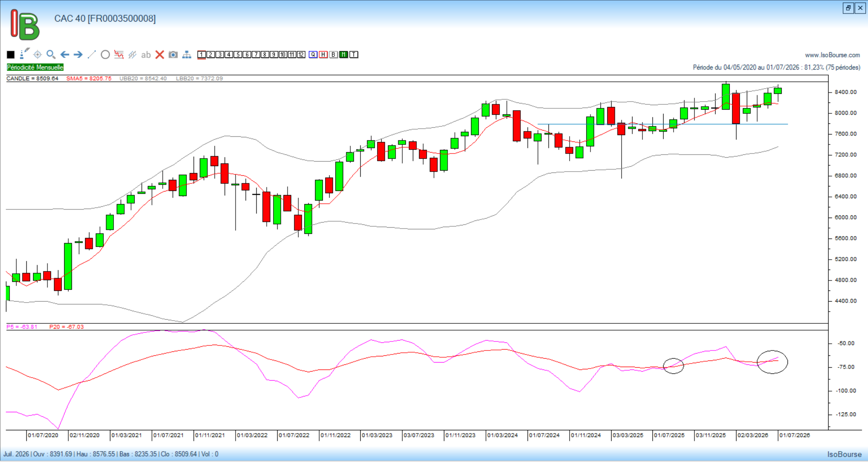
Task: Click the status bar quote 'Juil. 2026'
Action: (16, 454)
